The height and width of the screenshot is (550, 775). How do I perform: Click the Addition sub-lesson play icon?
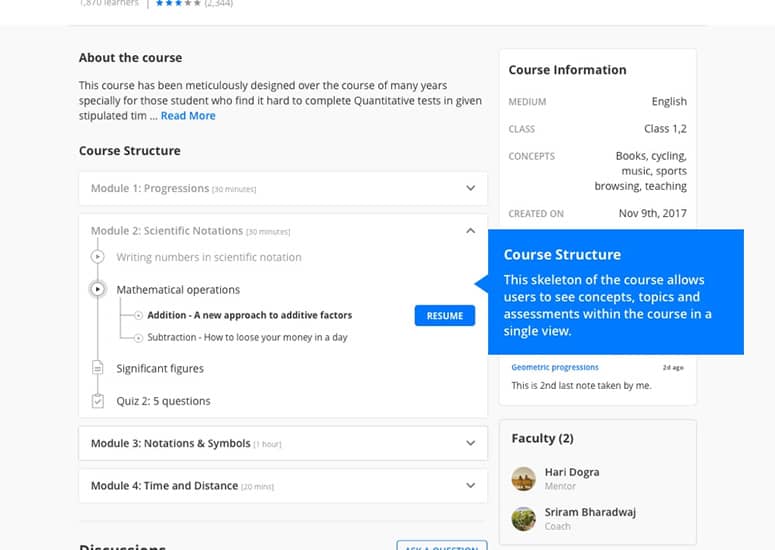[x=139, y=315]
